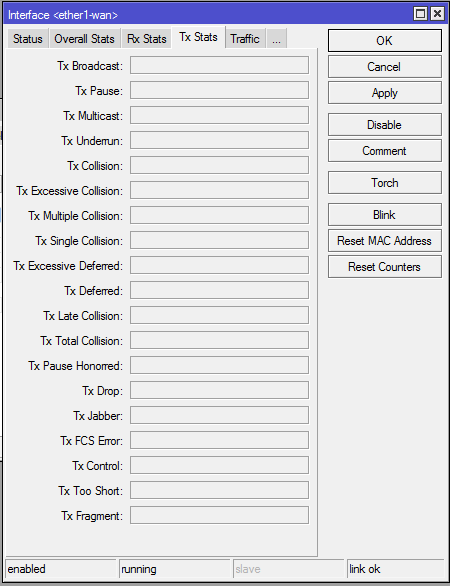The width and height of the screenshot is (450, 586).
Task: Show more tabs via the ellipsis
Action: coord(276,38)
